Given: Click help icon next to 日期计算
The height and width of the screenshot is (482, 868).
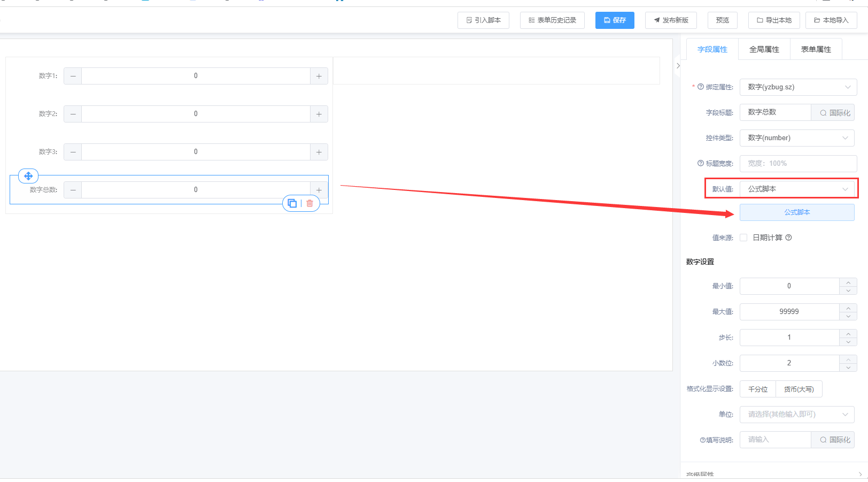Looking at the screenshot, I should 788,238.
